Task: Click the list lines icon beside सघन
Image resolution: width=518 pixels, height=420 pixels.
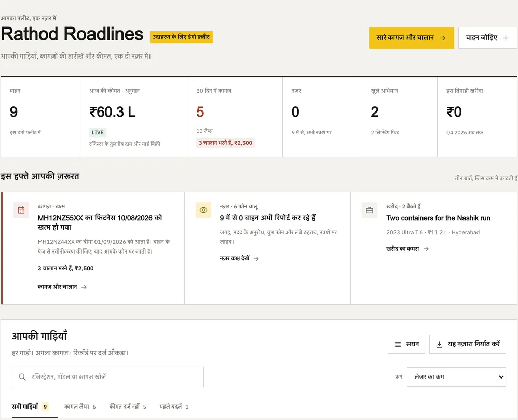Action: coord(398,344)
